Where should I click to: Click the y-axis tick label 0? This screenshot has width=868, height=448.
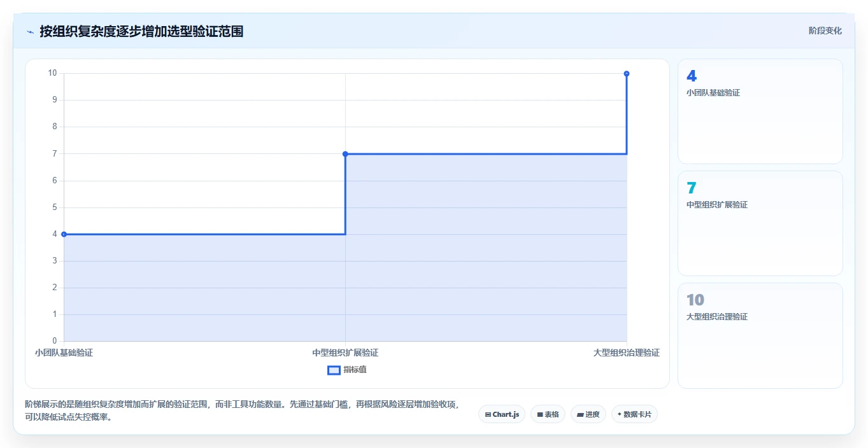pyautogui.click(x=54, y=341)
